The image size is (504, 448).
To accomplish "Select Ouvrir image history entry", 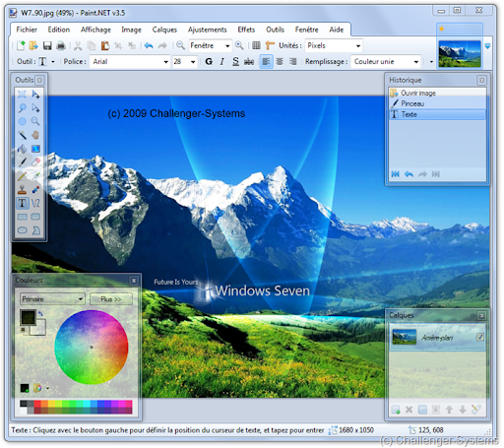I will pos(437,93).
